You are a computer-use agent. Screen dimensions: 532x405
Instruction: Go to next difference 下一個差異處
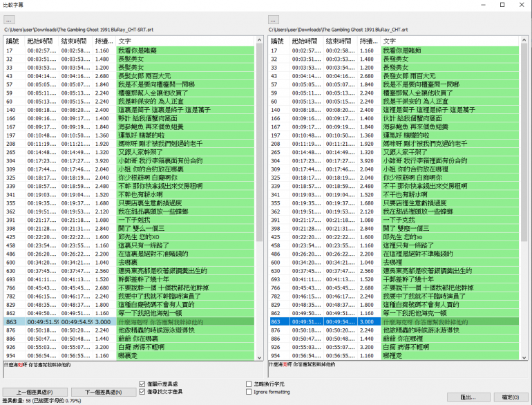coord(104,392)
